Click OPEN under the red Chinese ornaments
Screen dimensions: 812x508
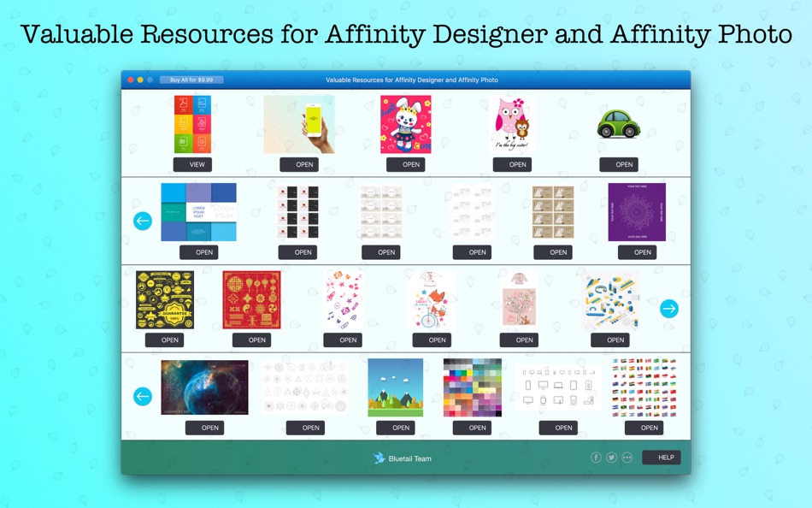click(251, 340)
